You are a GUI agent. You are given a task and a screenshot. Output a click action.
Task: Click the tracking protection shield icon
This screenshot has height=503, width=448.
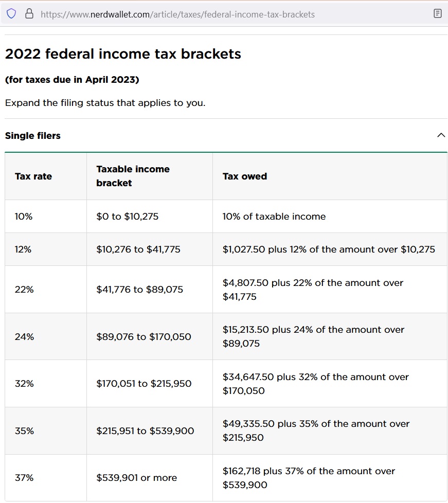tap(11, 14)
